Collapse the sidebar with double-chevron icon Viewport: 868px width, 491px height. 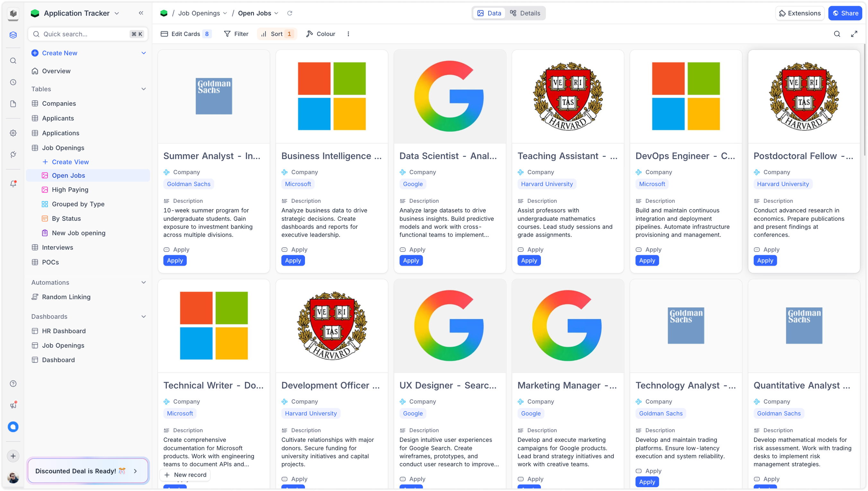pos(141,13)
